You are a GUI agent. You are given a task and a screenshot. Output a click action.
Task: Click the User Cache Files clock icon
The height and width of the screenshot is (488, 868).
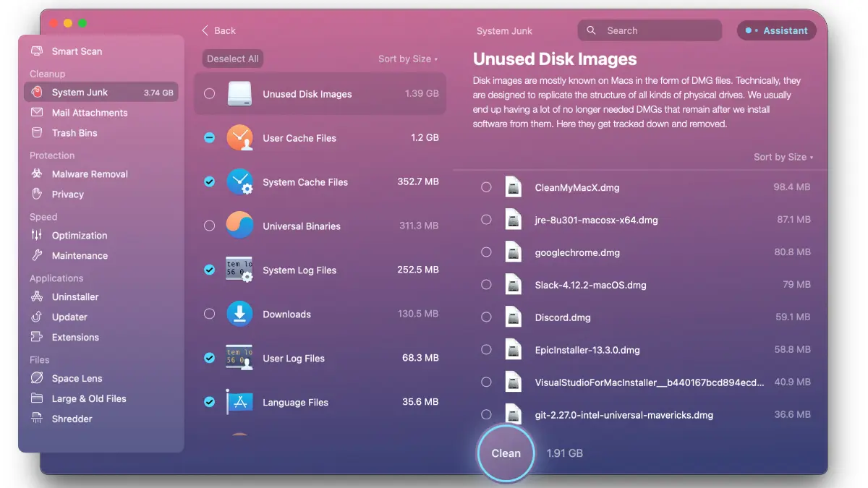239,137
